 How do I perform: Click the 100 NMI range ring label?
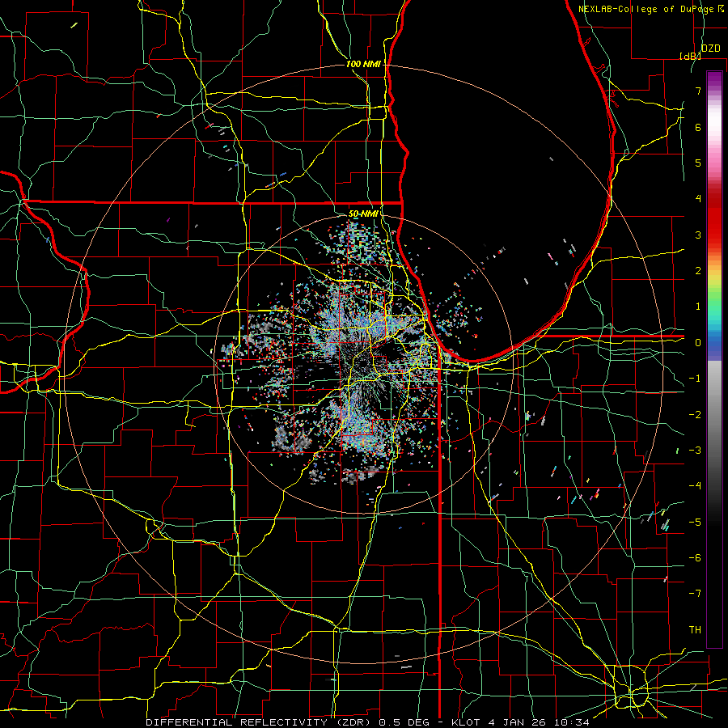pos(363,64)
